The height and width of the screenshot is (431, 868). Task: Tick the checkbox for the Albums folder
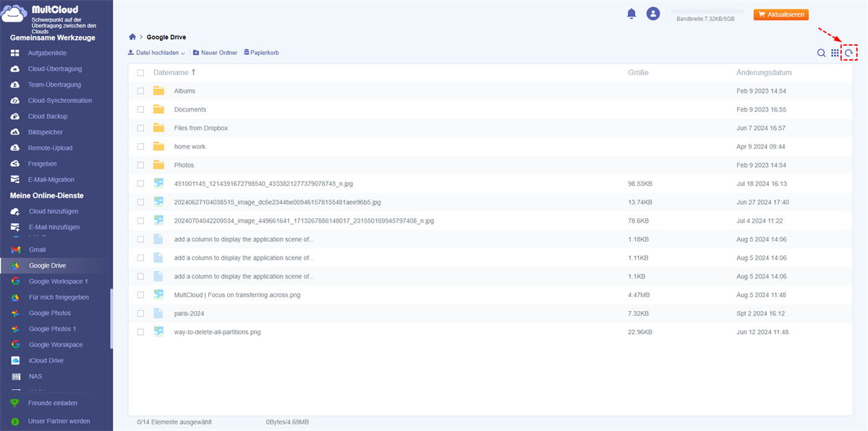click(x=140, y=91)
